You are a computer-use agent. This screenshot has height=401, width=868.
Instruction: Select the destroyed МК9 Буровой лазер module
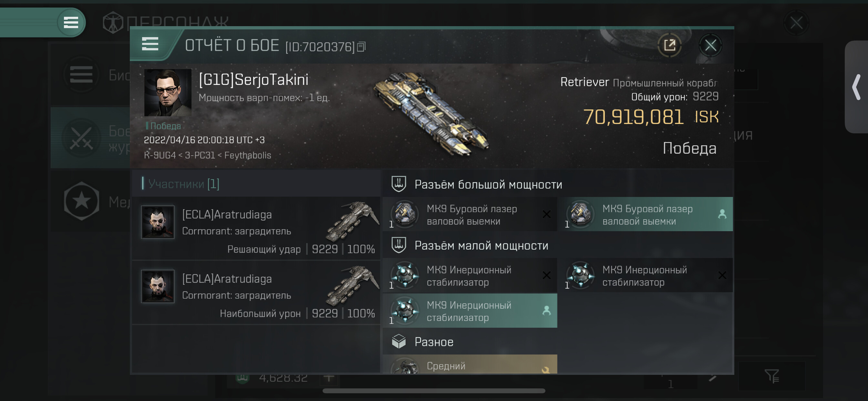click(470, 214)
